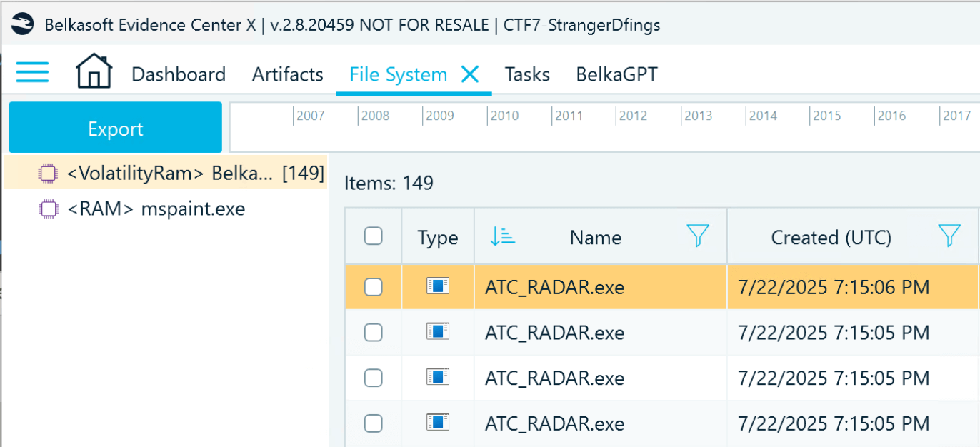The height and width of the screenshot is (447, 980).
Task: Open the hamburger main menu
Action: click(32, 72)
